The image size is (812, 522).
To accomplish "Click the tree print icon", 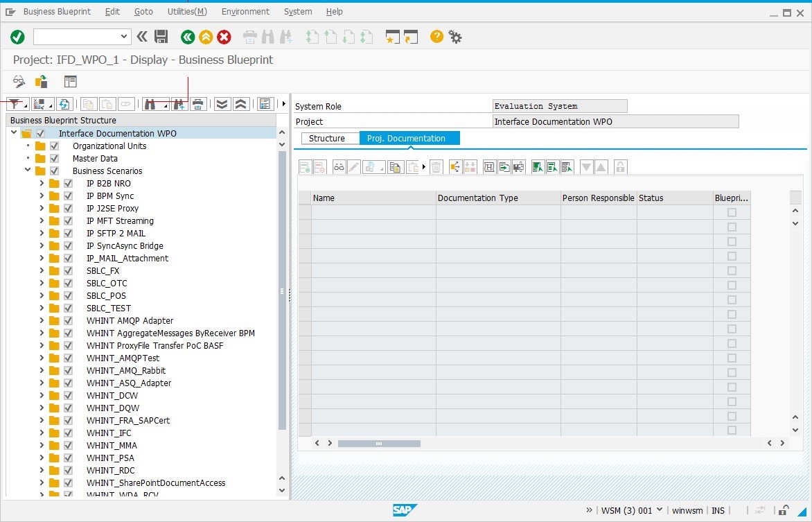I will (198, 104).
